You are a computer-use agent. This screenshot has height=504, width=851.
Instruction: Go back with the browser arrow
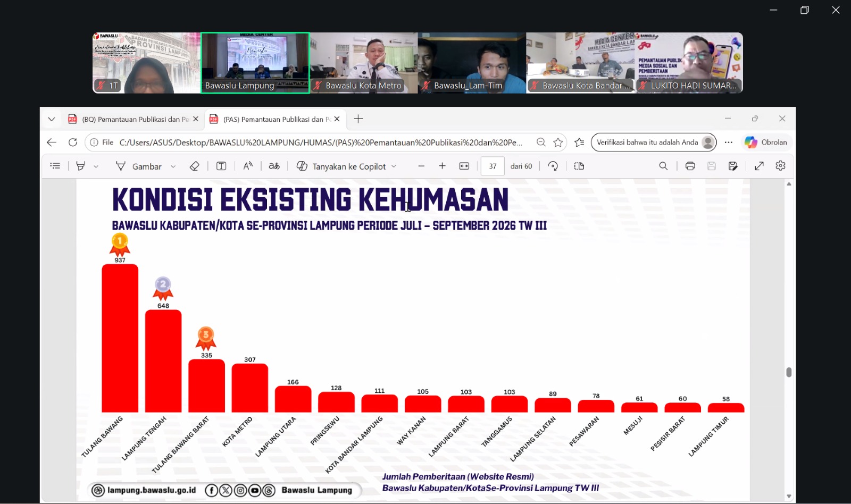click(52, 142)
